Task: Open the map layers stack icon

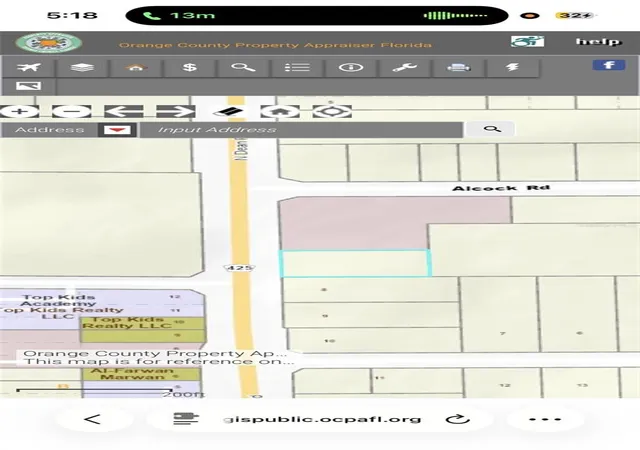Action: click(82, 67)
